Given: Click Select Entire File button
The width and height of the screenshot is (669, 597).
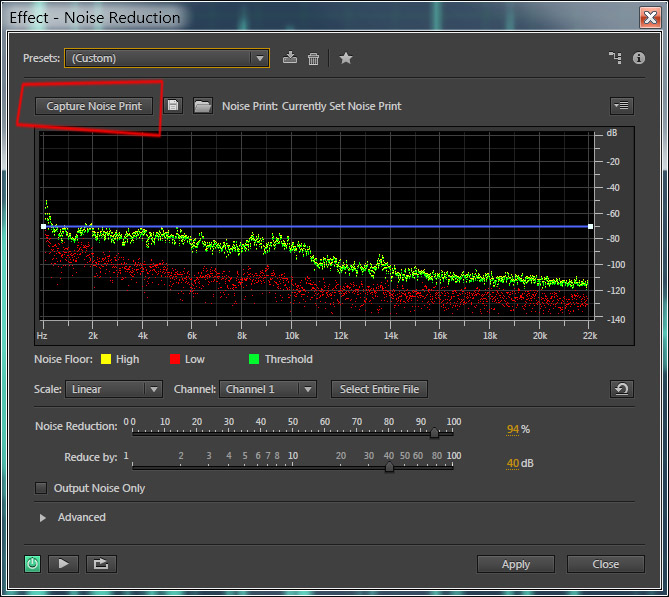Looking at the screenshot, I should coord(379,389).
